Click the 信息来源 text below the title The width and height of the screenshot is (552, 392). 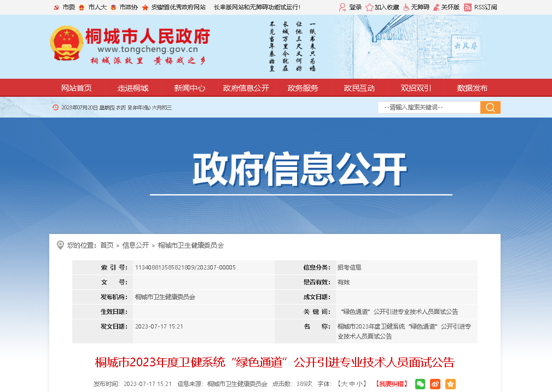(223, 384)
